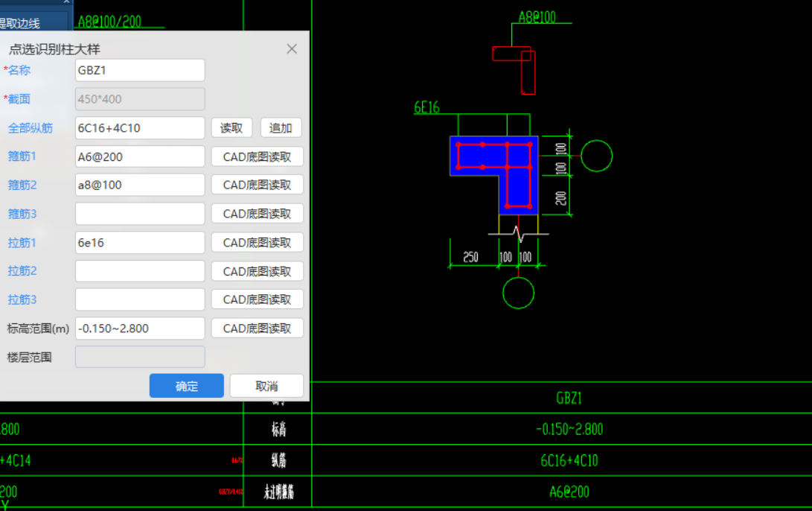Click the empty 拉筋2 input field
812x511 pixels.
pyautogui.click(x=140, y=271)
